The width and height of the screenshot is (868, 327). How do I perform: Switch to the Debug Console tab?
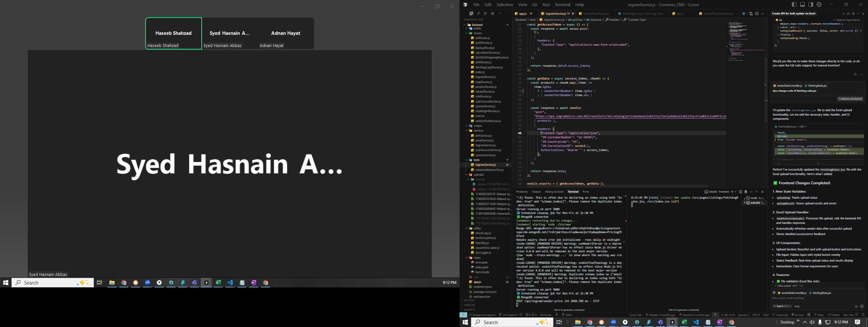click(554, 192)
